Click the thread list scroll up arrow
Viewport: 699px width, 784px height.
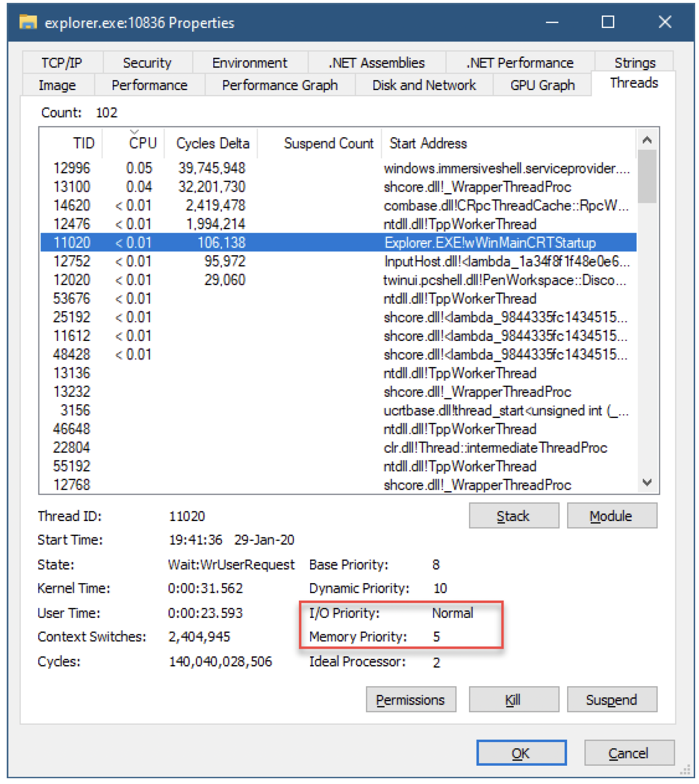coord(647,140)
